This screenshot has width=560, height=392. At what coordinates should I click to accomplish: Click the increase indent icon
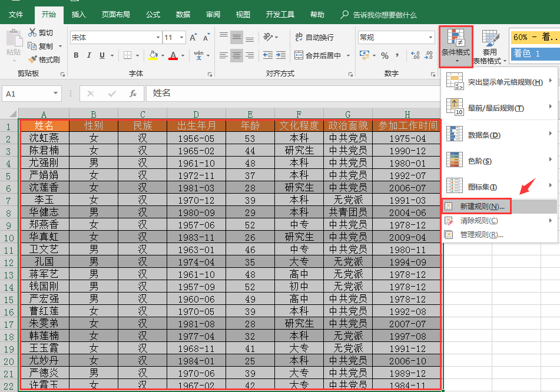281,55
